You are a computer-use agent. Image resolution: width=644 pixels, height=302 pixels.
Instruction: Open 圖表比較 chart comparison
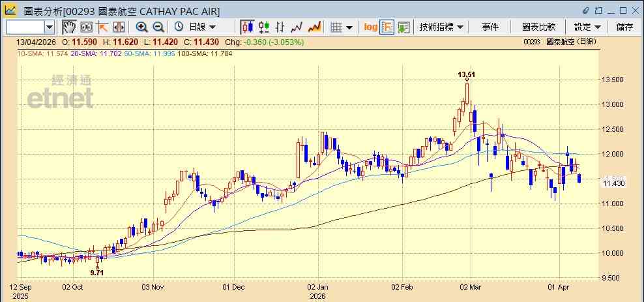538,27
